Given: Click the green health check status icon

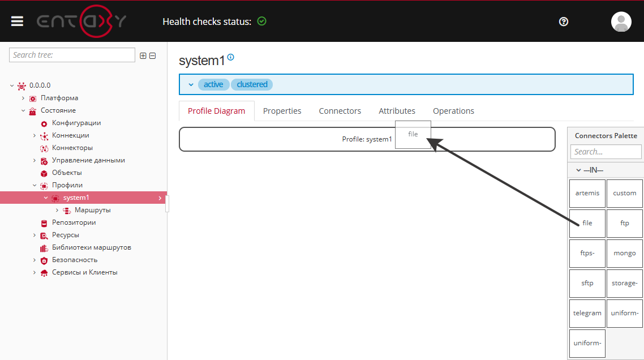Looking at the screenshot, I should coord(261,21).
